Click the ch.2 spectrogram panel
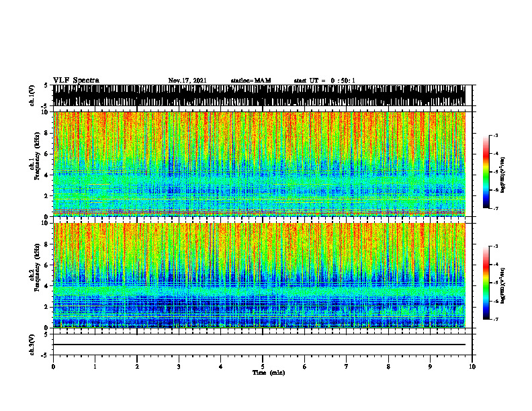 pos(259,275)
